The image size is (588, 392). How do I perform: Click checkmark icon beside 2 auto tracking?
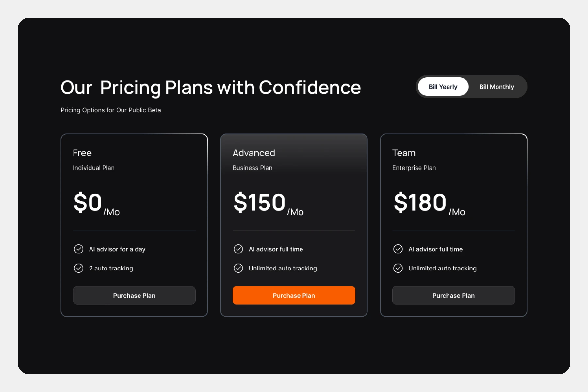point(79,268)
